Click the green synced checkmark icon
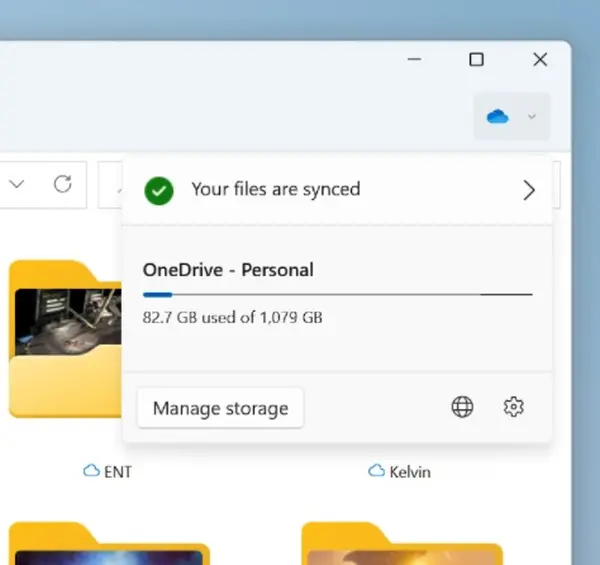600x565 pixels. click(x=158, y=190)
